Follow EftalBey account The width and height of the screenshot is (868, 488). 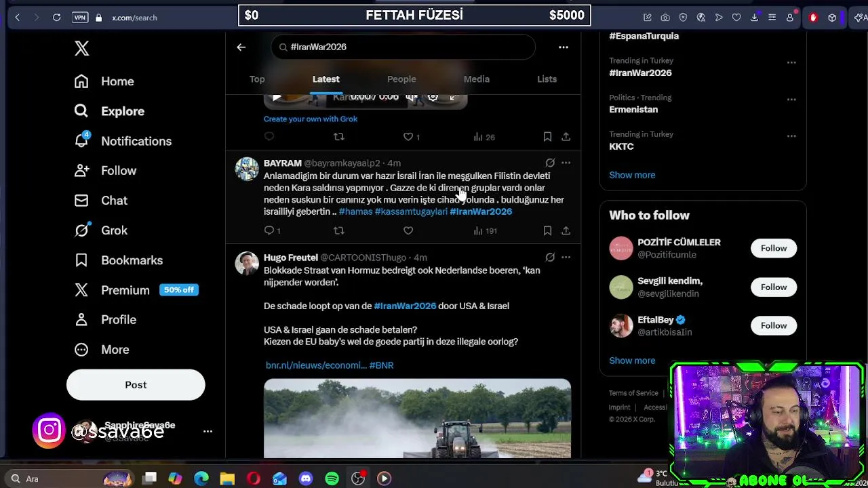tap(774, 325)
